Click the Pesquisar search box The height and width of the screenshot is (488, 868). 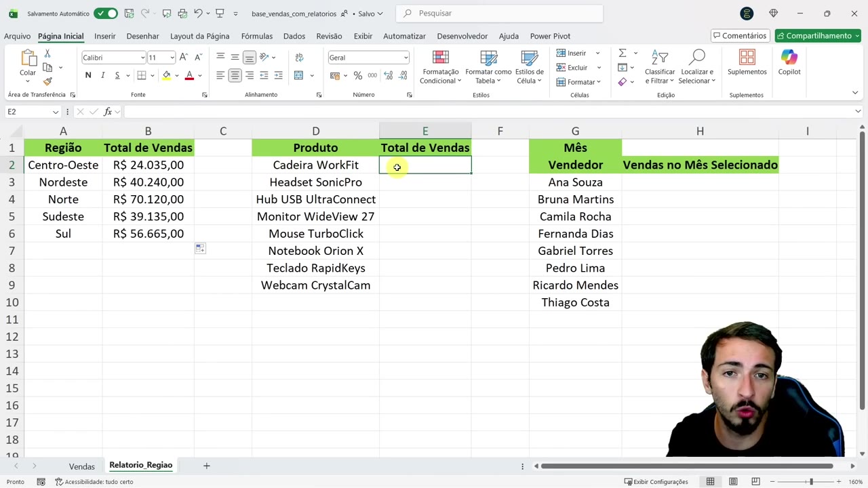coord(499,14)
